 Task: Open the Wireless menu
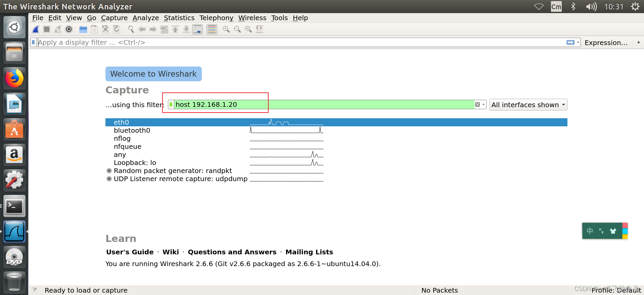[252, 18]
